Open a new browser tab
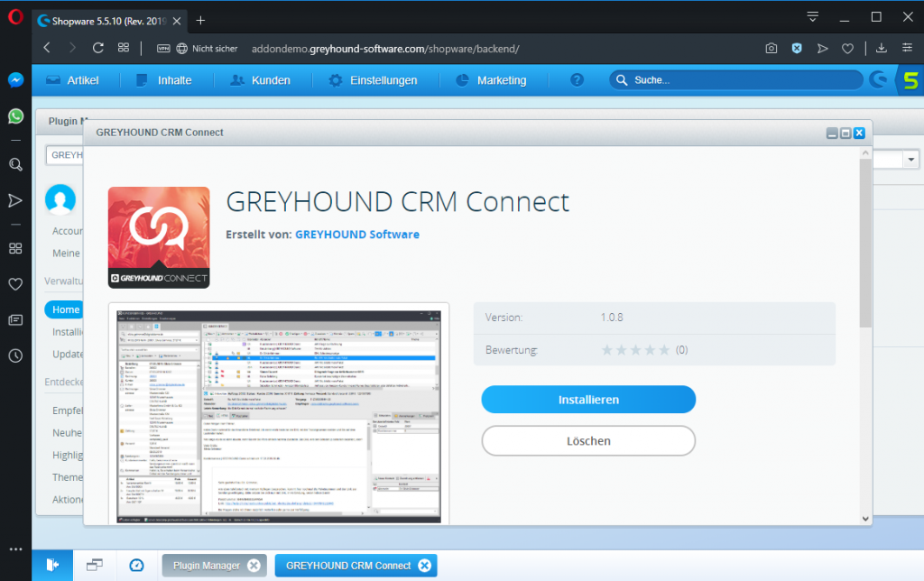 click(x=200, y=21)
